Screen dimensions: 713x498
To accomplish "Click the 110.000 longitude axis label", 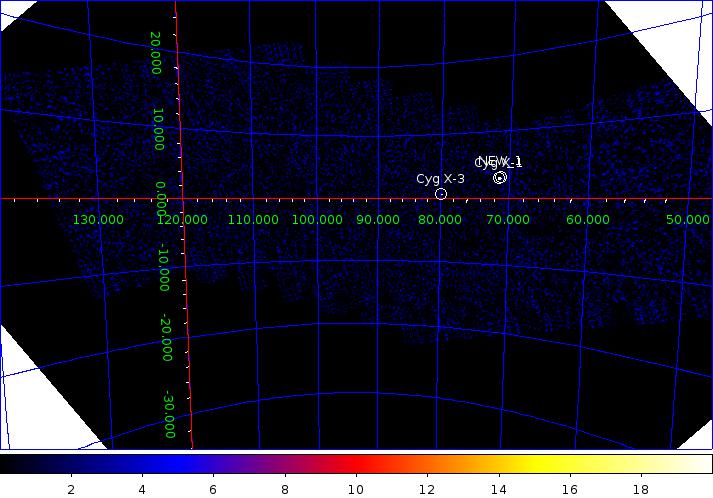I will point(253,220).
